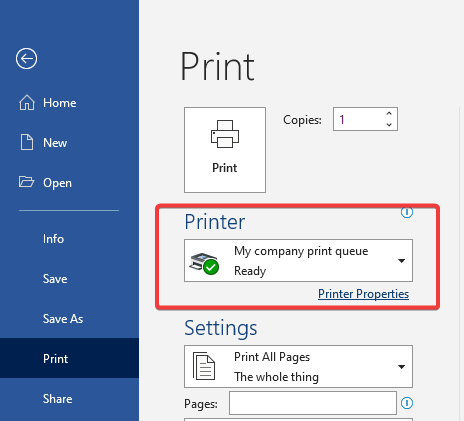Click the New blank document icon

click(x=27, y=142)
